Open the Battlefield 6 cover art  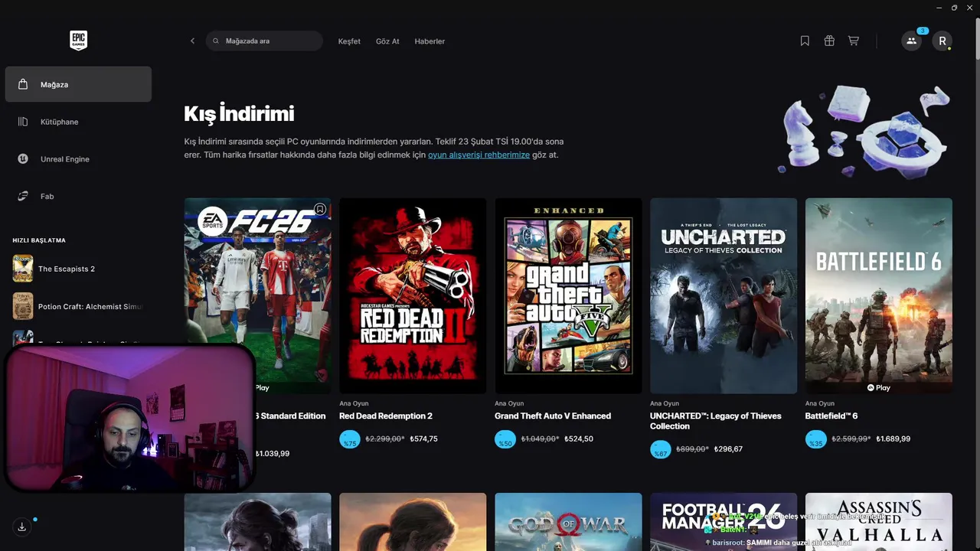(879, 295)
